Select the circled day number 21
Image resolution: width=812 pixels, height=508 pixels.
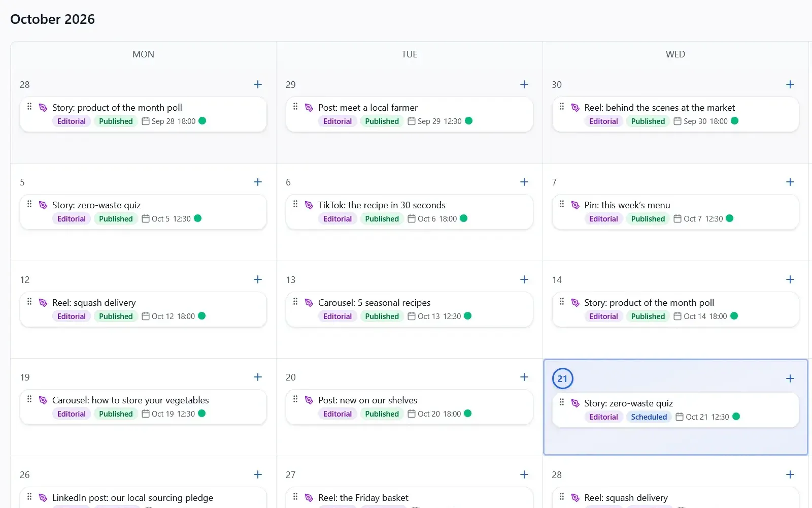(562, 378)
